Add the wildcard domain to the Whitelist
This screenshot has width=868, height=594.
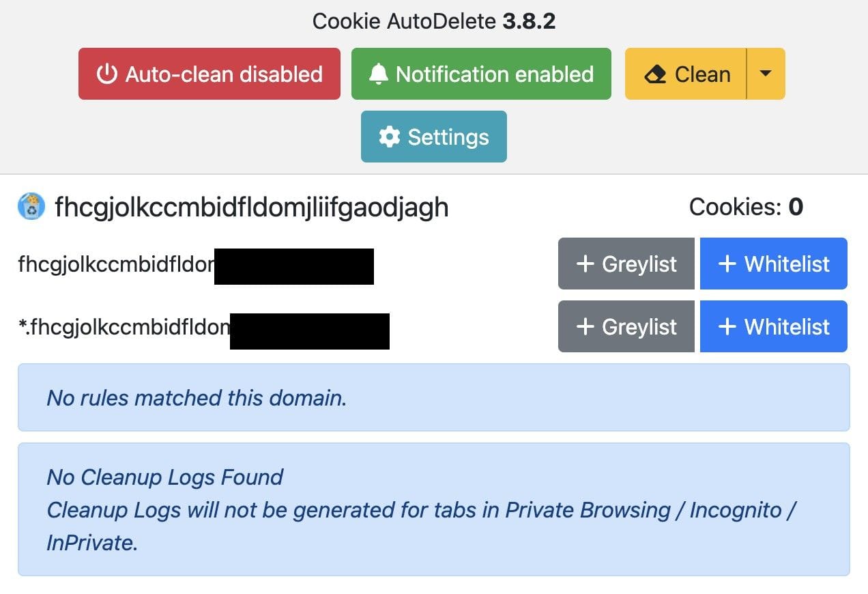tap(774, 326)
